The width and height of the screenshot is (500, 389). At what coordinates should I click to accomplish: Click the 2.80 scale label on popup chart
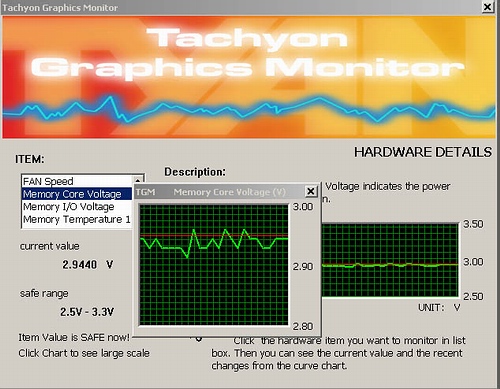pos(303,326)
